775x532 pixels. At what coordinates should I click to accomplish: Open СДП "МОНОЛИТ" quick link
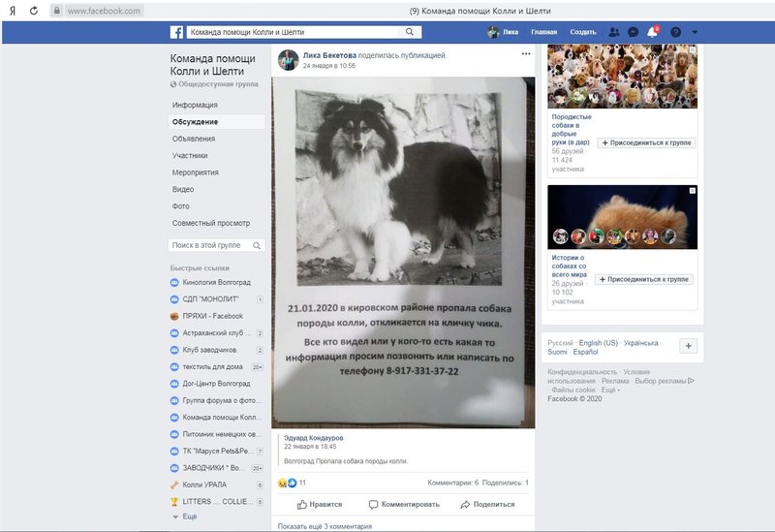(x=210, y=299)
